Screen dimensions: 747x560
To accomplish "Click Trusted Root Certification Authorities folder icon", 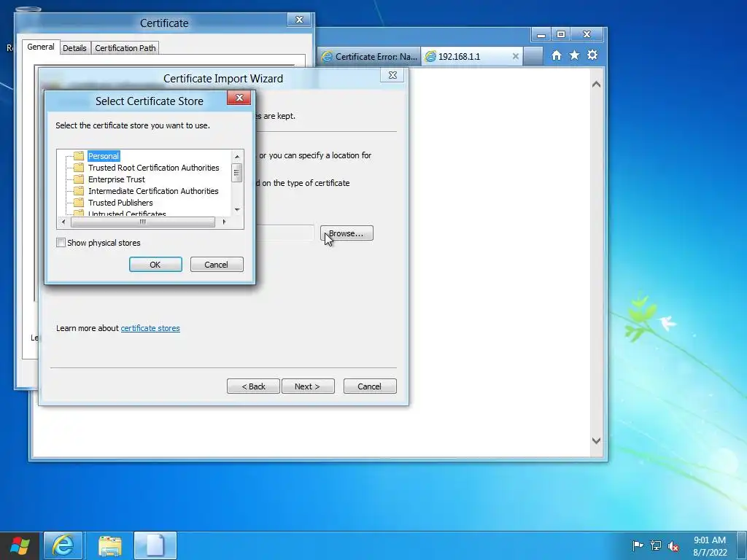I will [x=79, y=168].
